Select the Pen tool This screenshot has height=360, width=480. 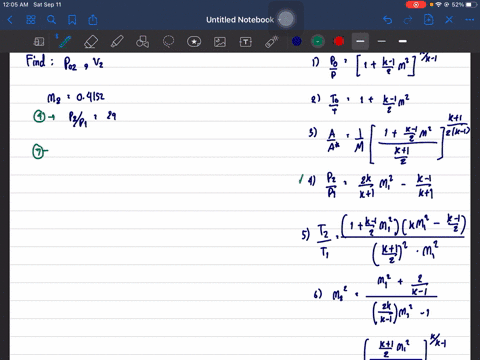[65, 42]
